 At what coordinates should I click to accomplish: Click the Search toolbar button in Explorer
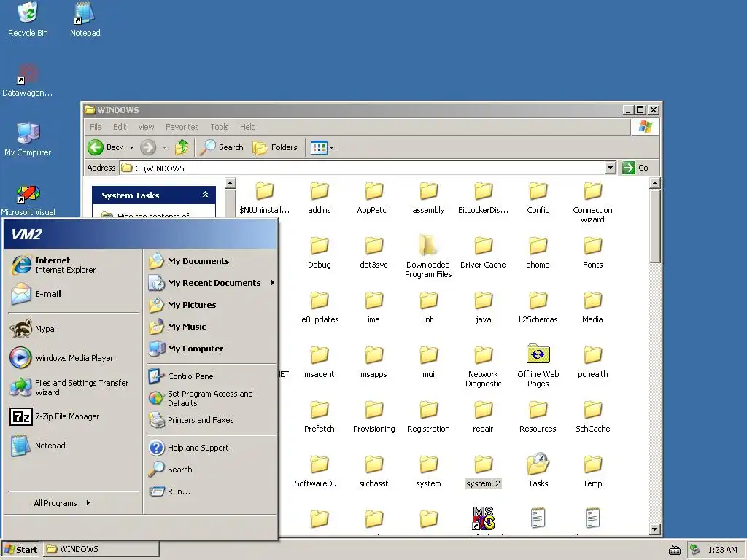(222, 147)
